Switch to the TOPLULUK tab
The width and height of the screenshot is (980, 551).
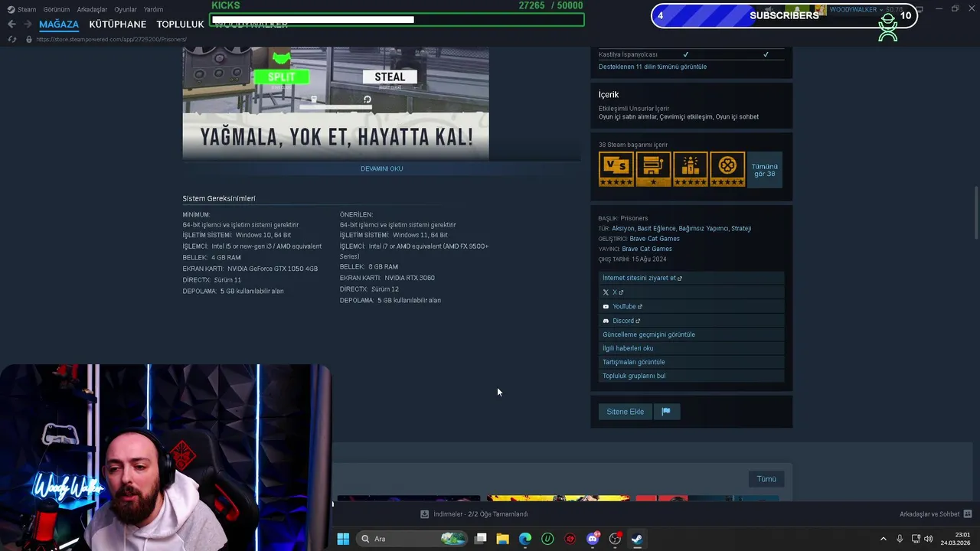coord(180,24)
